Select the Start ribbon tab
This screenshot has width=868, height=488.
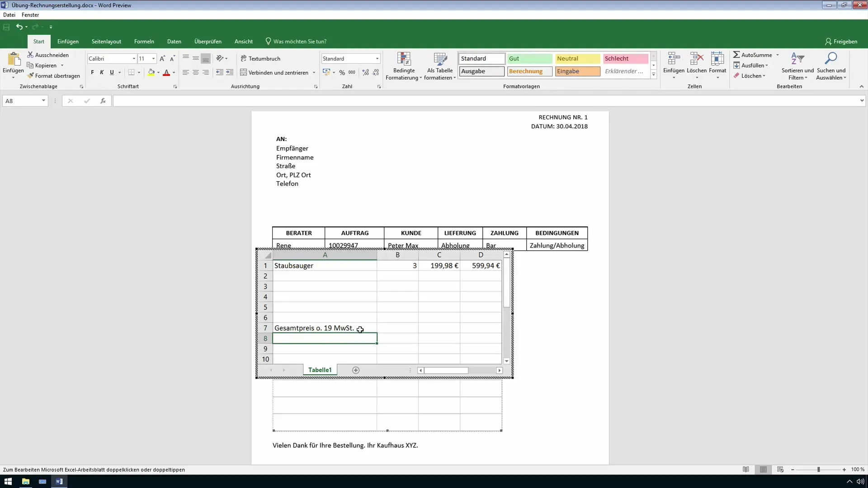tap(39, 41)
